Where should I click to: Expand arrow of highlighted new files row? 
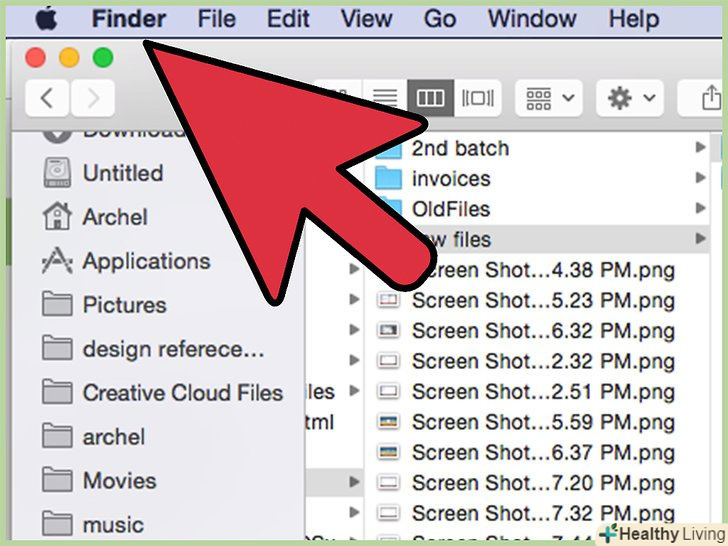tap(700, 239)
